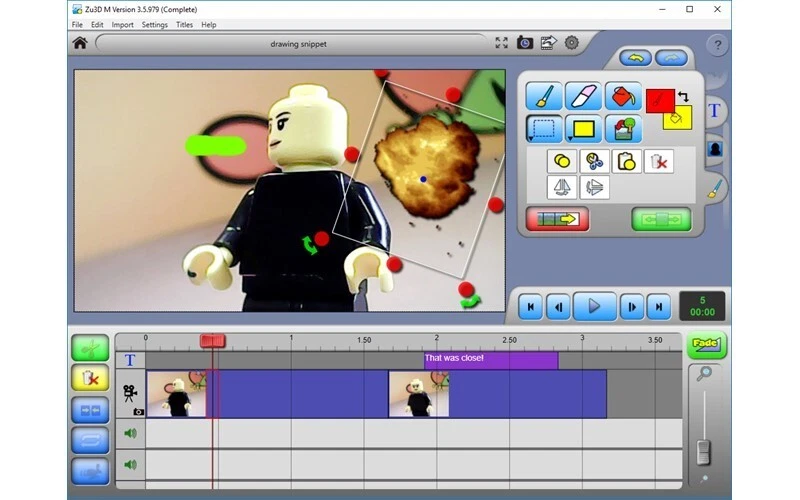The height and width of the screenshot is (500, 800).
Task: Mute the second audio track speaker
Action: (131, 464)
